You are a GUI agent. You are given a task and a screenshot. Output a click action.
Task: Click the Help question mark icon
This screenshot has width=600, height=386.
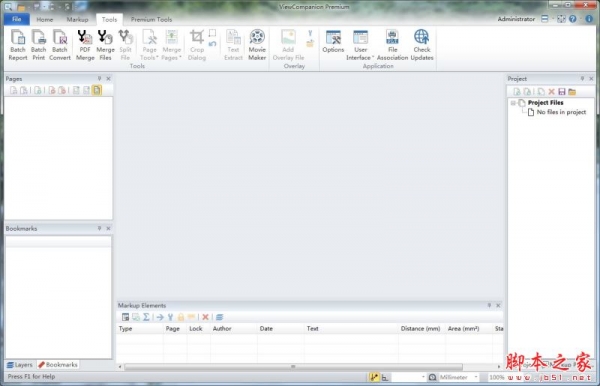point(572,19)
